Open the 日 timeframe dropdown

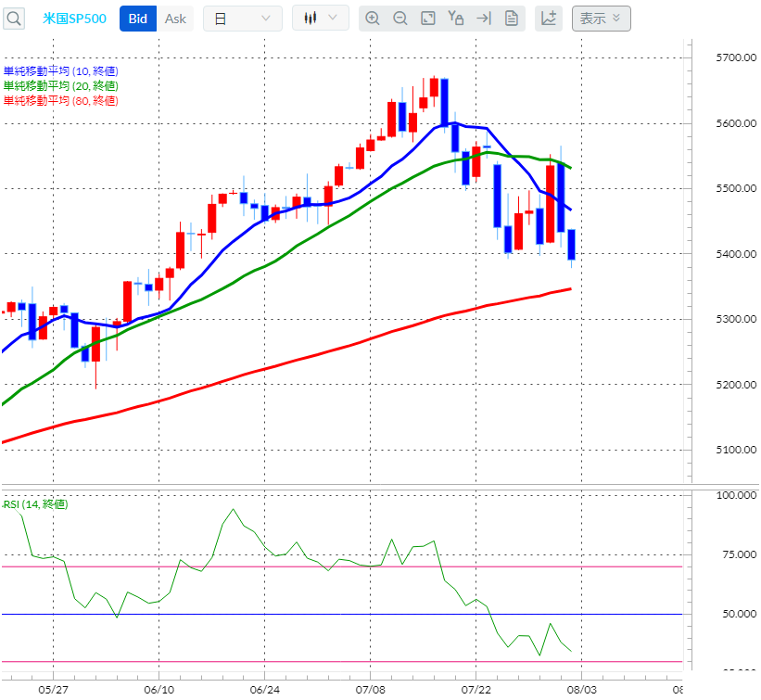pos(243,19)
